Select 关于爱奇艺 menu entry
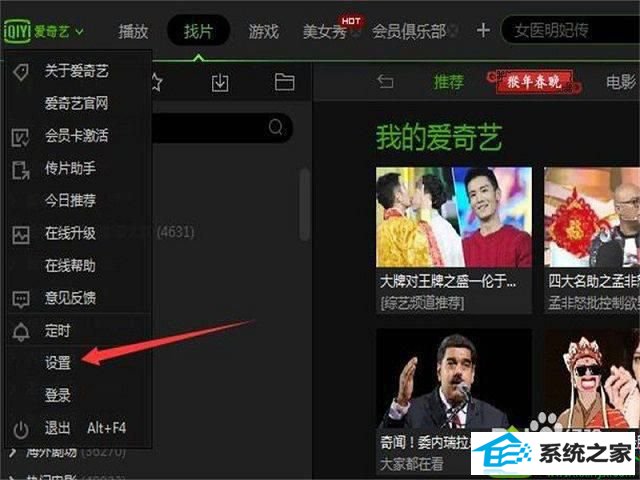Screen dimensions: 640x480 point(76,71)
